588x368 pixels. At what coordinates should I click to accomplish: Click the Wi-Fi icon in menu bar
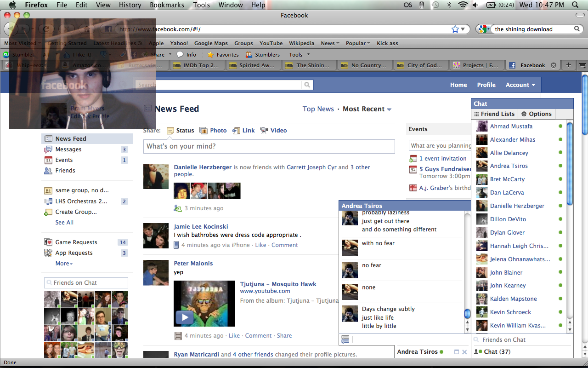(x=463, y=5)
